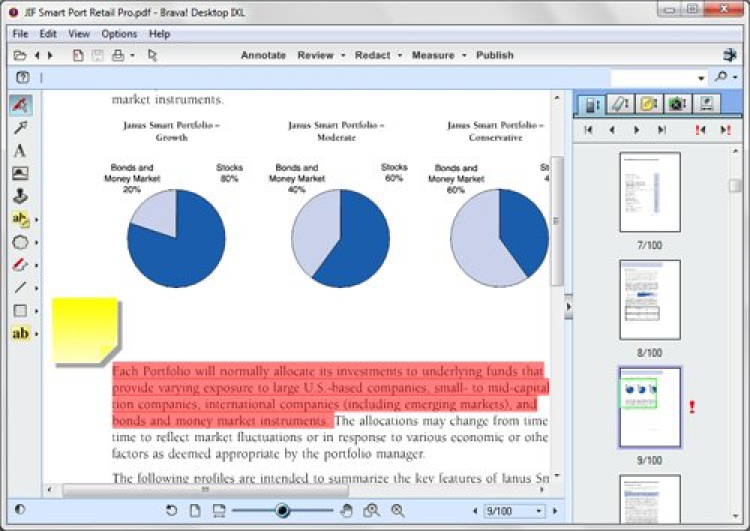Open the Annotate mode
The image size is (750, 531).
click(263, 55)
